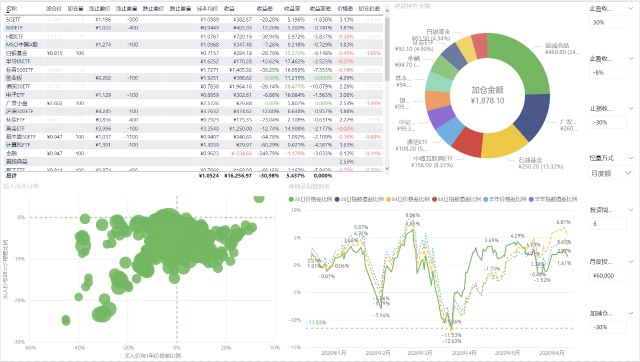The width and height of the screenshot is (640, 362).
Task: Open the 月度额 dropdown
Action: [x=611, y=173]
